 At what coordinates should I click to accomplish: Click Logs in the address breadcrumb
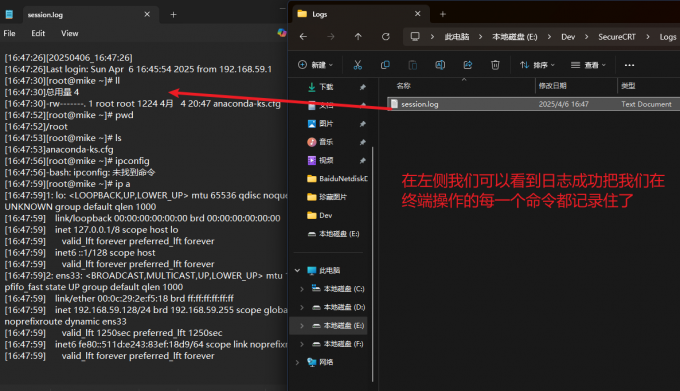coord(668,37)
